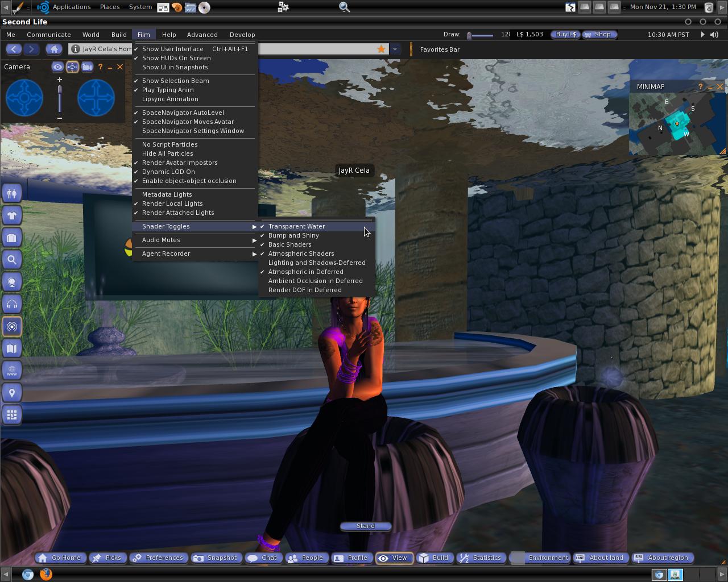Click the Home icon next to the address bar

[x=54, y=49]
